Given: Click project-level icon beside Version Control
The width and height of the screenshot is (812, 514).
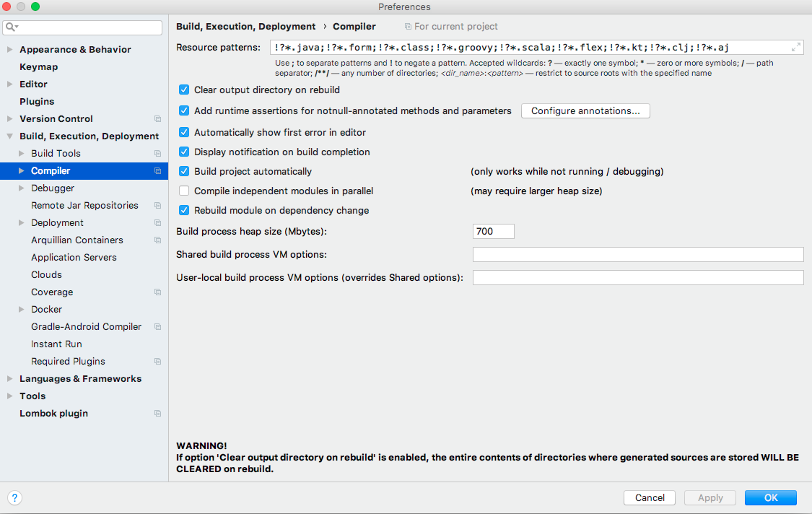Looking at the screenshot, I should [x=157, y=118].
